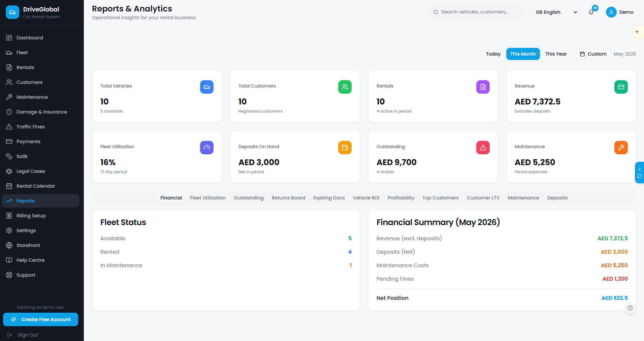Switch to the Profitability tab
The image size is (644, 341).
(x=401, y=198)
